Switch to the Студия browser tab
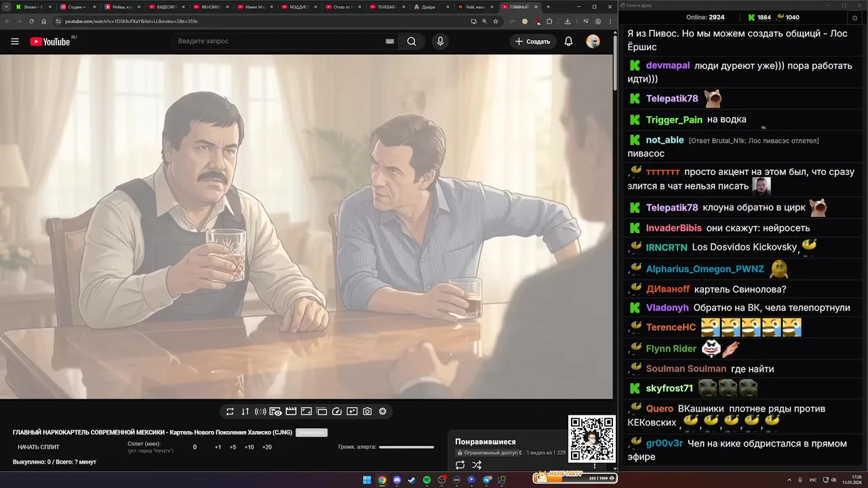Image resolution: width=868 pixels, height=488 pixels. click(x=77, y=7)
